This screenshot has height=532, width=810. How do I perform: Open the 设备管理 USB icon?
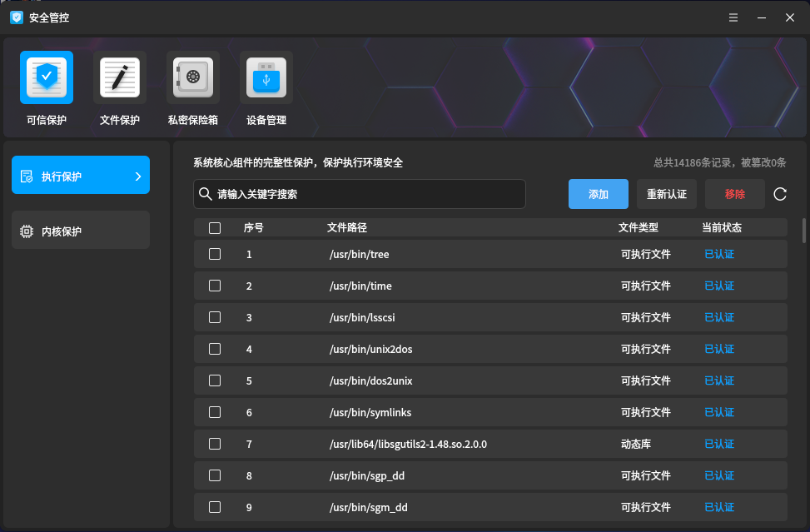[266, 77]
